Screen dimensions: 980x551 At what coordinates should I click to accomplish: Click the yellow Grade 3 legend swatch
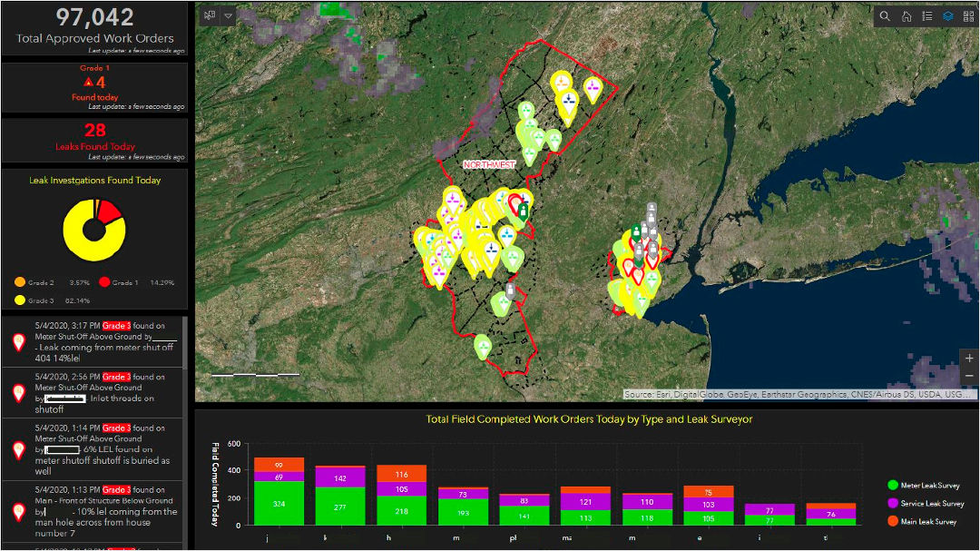click(20, 300)
